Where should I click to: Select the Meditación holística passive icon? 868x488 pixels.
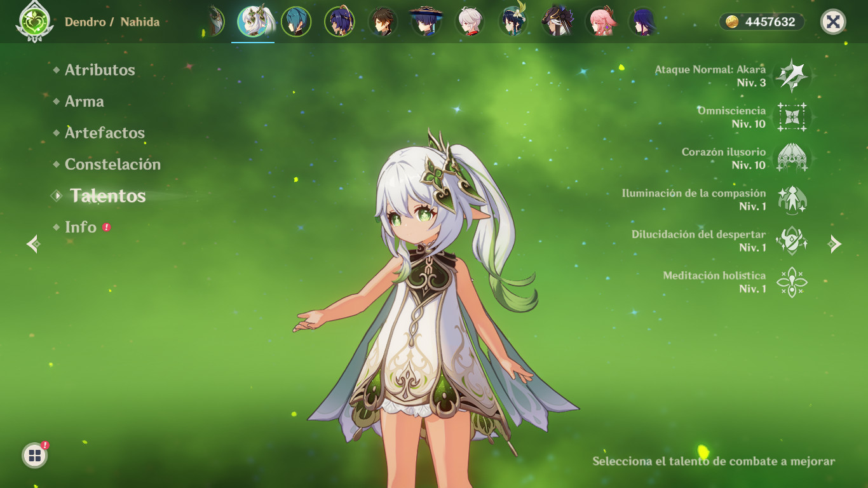[792, 281]
